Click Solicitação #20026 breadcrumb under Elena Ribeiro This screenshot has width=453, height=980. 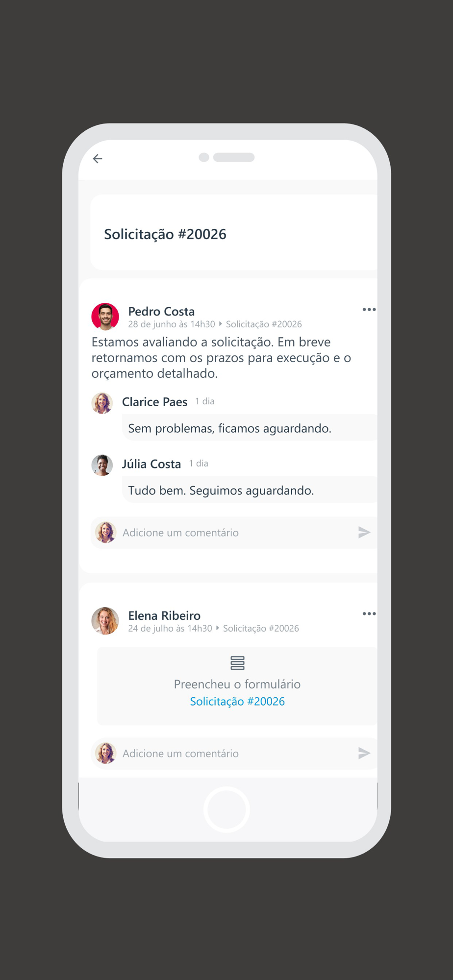[261, 628]
